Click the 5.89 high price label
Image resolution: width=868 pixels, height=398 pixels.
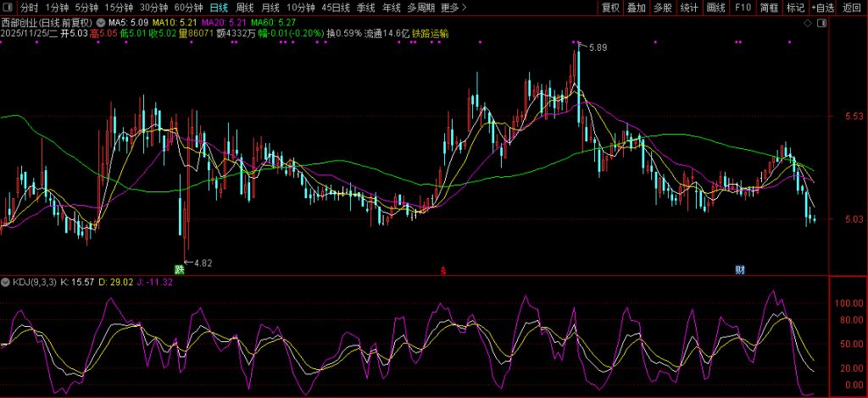coord(598,48)
